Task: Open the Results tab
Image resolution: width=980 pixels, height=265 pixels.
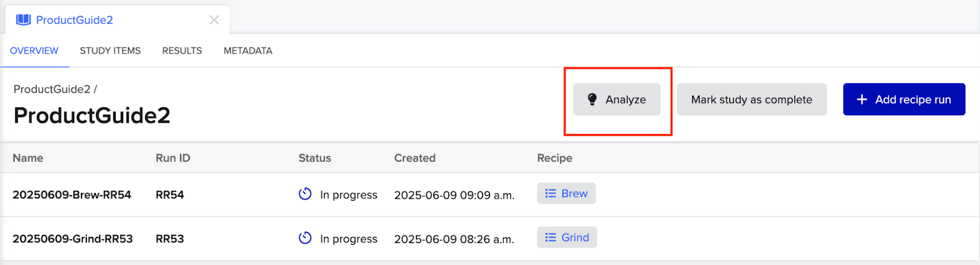Action: point(182,51)
